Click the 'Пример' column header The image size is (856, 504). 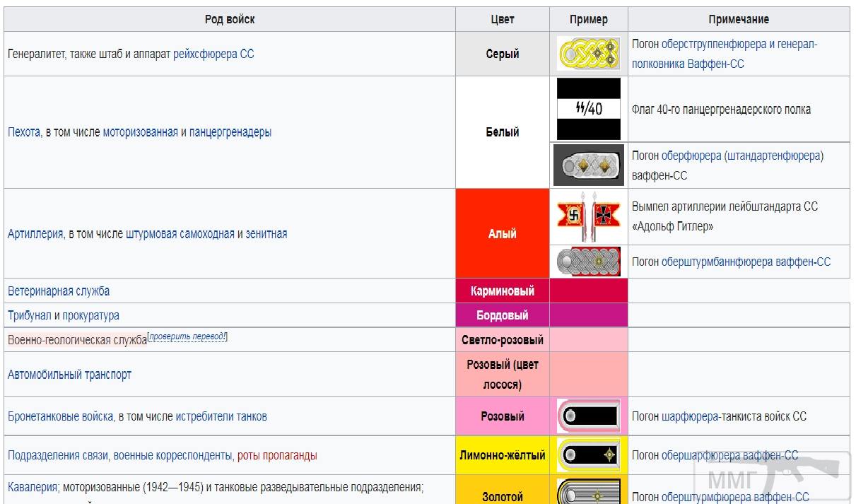click(588, 19)
